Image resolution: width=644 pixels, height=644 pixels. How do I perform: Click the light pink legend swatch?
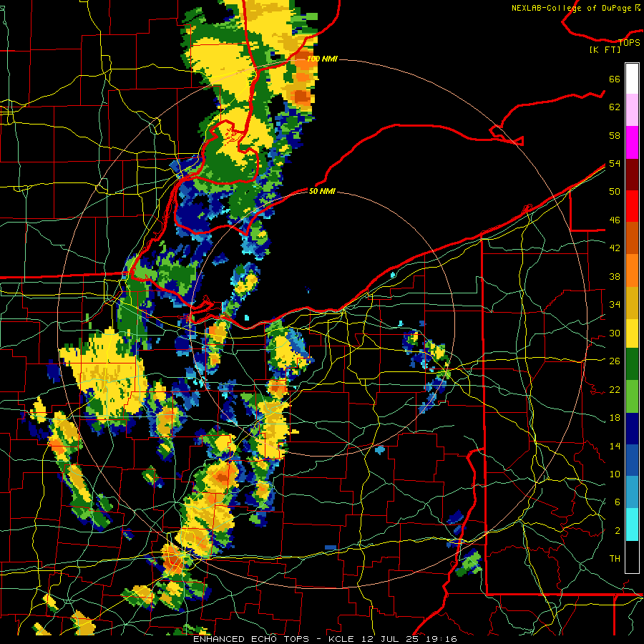[x=632, y=110]
